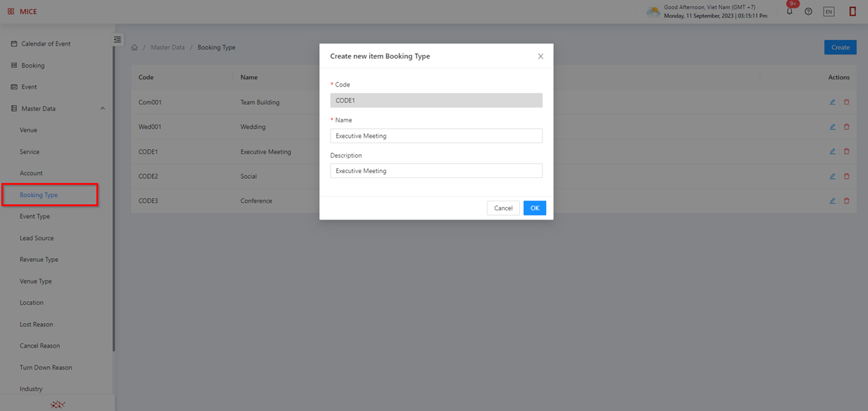Viewport: 868px width, 411px height.
Task: Edit the Com001 row
Action: tap(832, 102)
